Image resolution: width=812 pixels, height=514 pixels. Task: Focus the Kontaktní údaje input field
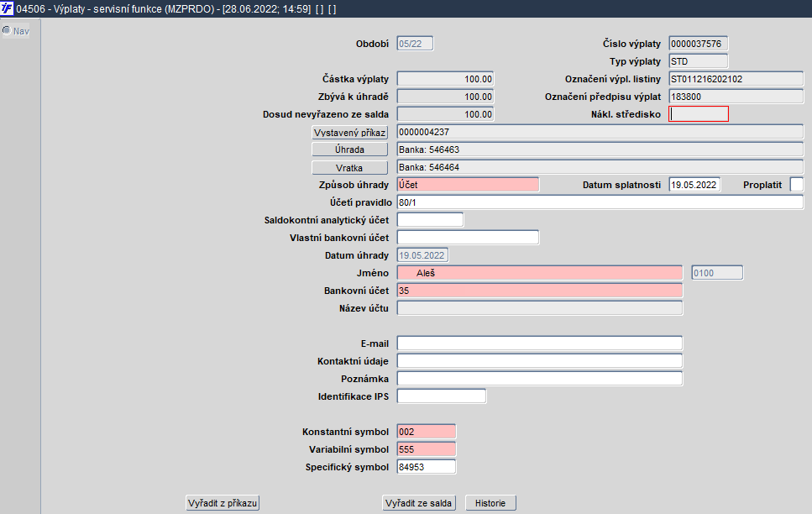pyautogui.click(x=540, y=360)
